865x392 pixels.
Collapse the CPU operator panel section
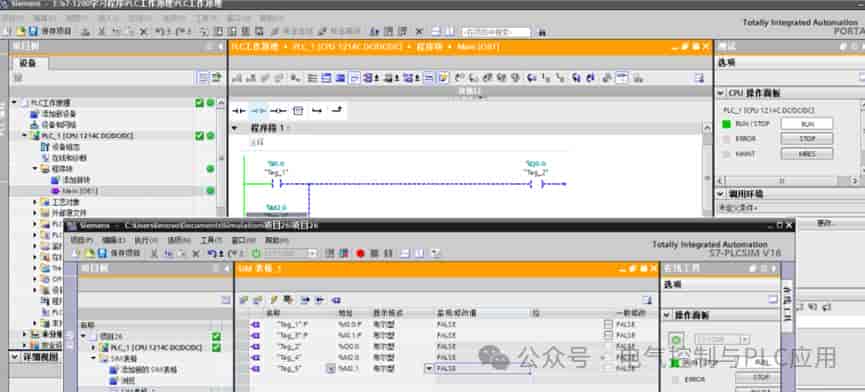point(720,93)
